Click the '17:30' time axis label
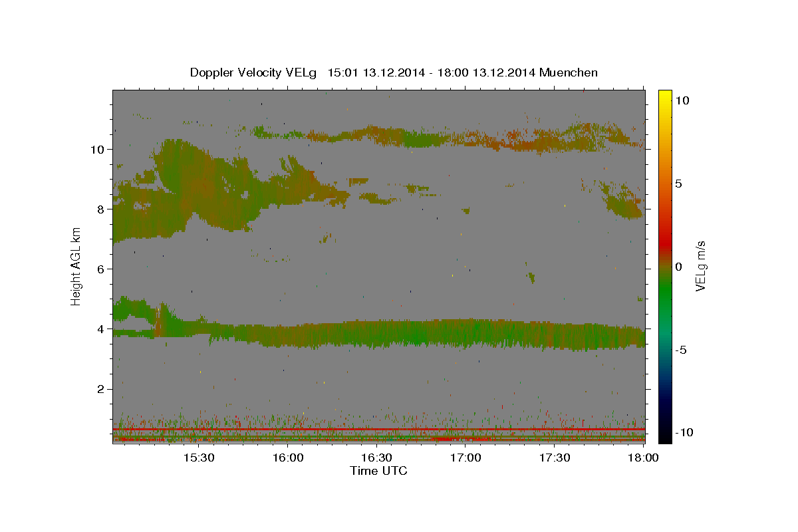Viewport: 798px width, 532px height. tap(555, 458)
